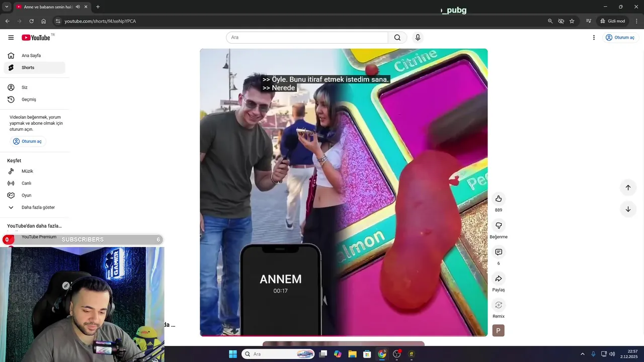Open YouTube settings three-dot menu
This screenshot has height=362, width=644.
594,38
